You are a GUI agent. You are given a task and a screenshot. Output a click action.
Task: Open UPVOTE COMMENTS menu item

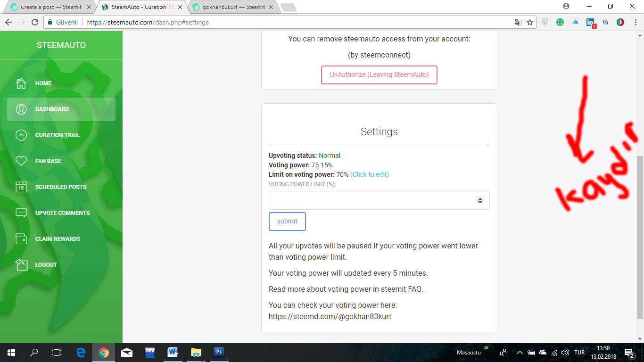coord(61,213)
